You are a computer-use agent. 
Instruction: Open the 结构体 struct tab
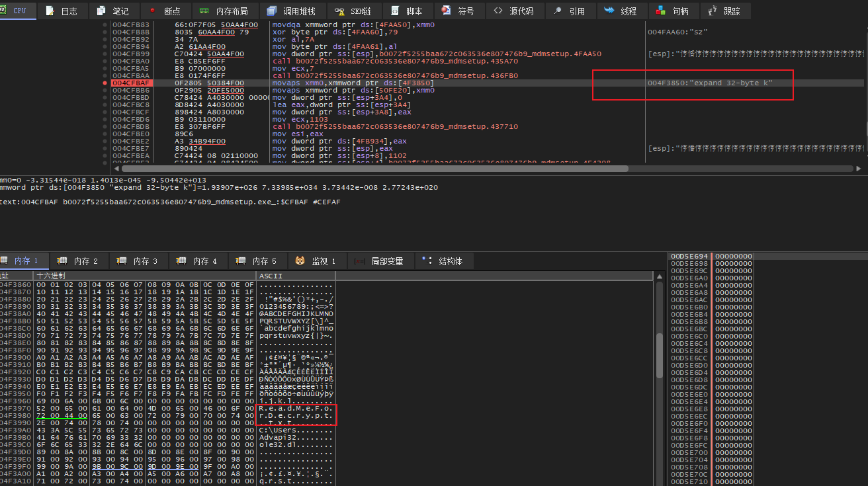click(443, 261)
